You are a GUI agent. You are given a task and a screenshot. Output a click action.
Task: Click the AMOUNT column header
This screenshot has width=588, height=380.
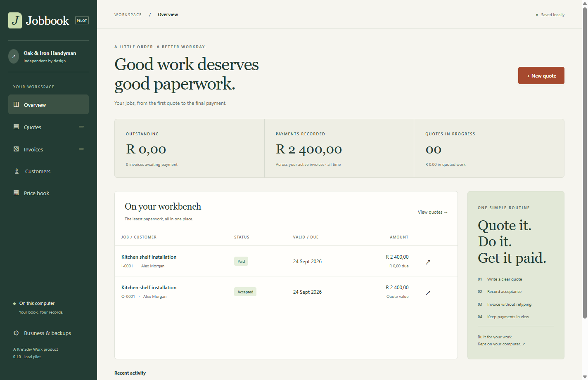point(399,237)
